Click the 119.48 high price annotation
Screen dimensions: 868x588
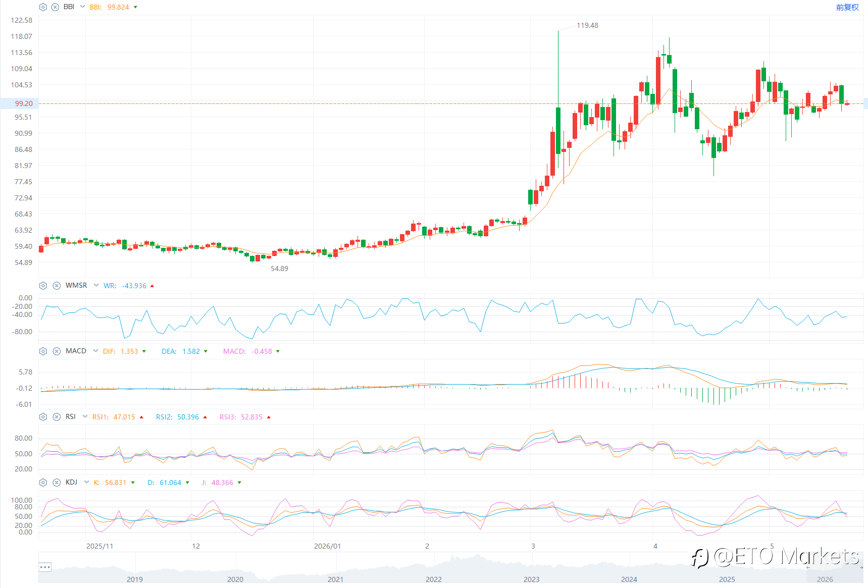click(x=587, y=25)
